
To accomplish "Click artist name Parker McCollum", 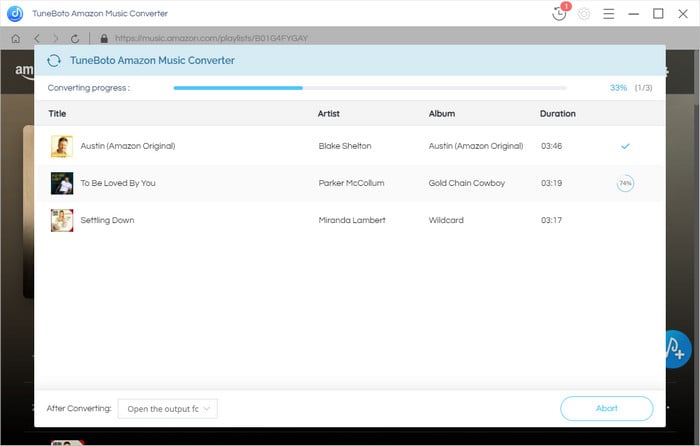I will 351,183.
